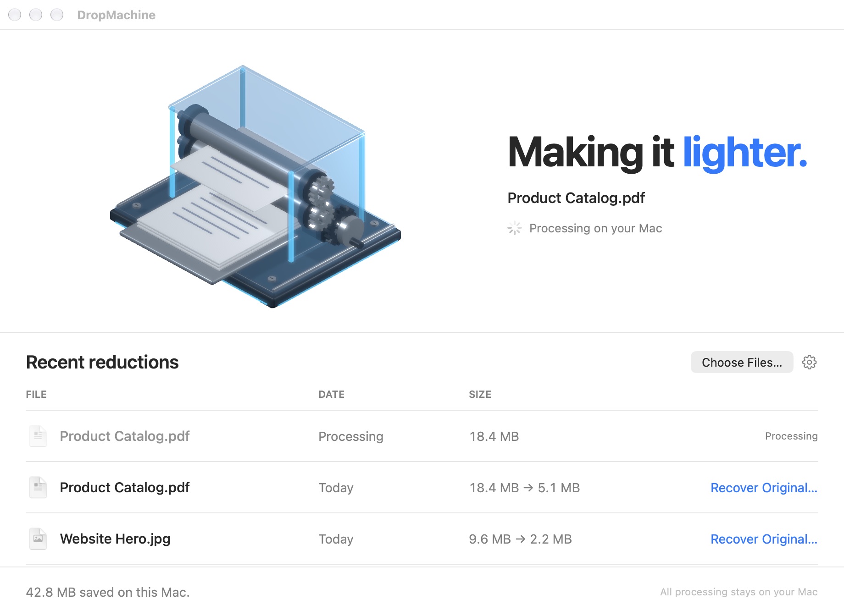Click the Product Catalog.pdf title under the headline
The height and width of the screenshot is (616, 844).
tap(576, 198)
